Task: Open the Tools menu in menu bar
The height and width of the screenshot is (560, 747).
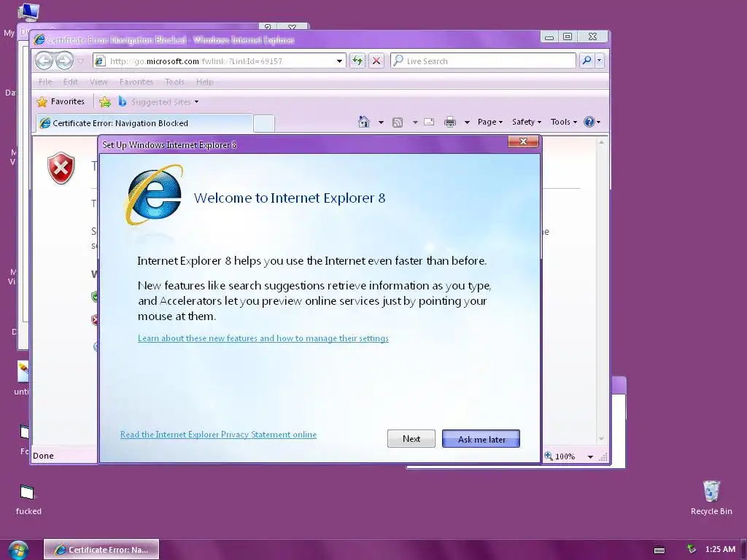Action: [x=174, y=82]
